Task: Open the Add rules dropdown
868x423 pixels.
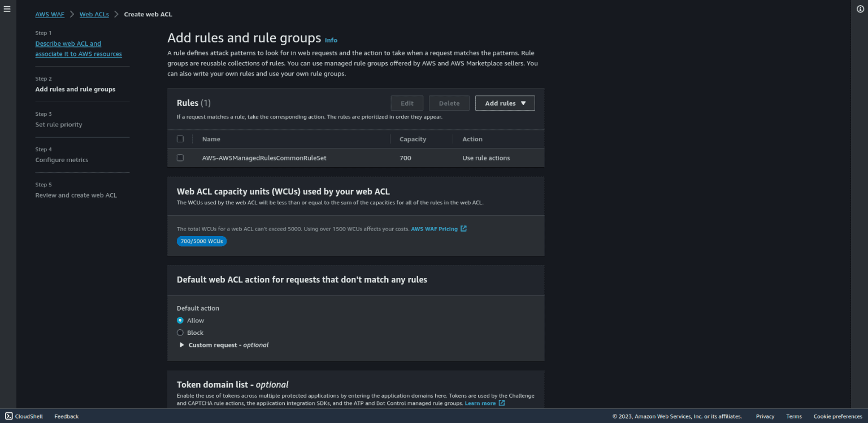Action: 505,103
